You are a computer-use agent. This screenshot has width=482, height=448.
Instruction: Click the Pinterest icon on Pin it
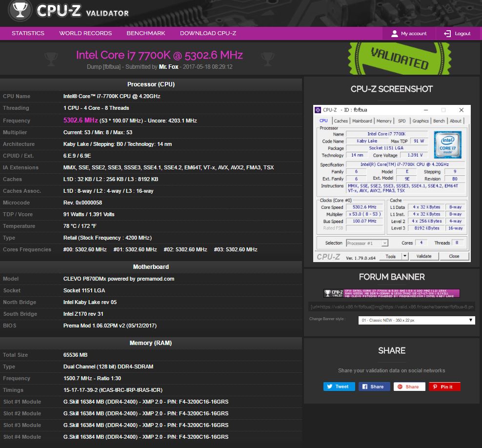click(x=435, y=387)
